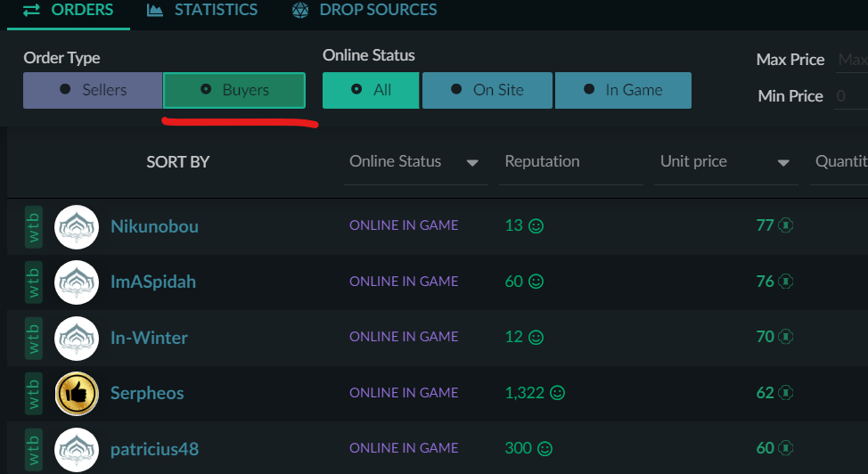Expand the Online Status sort arrow
The image size is (868, 474).
point(472,163)
